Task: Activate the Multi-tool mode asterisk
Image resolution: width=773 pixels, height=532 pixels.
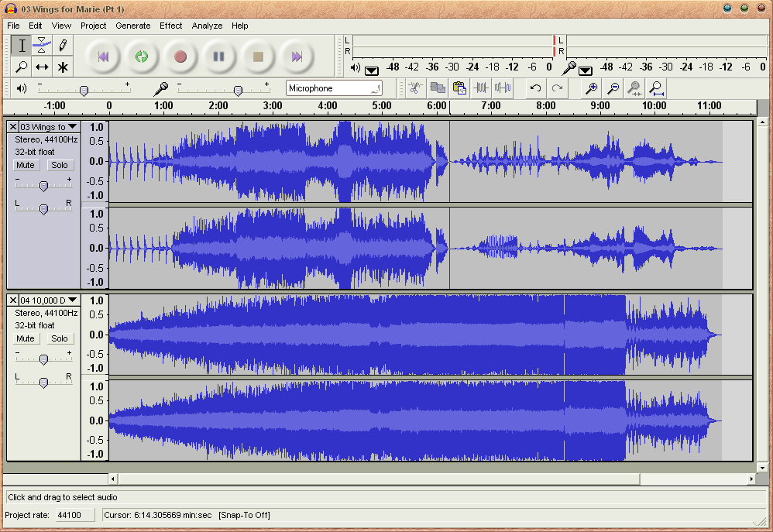Action: (x=63, y=67)
